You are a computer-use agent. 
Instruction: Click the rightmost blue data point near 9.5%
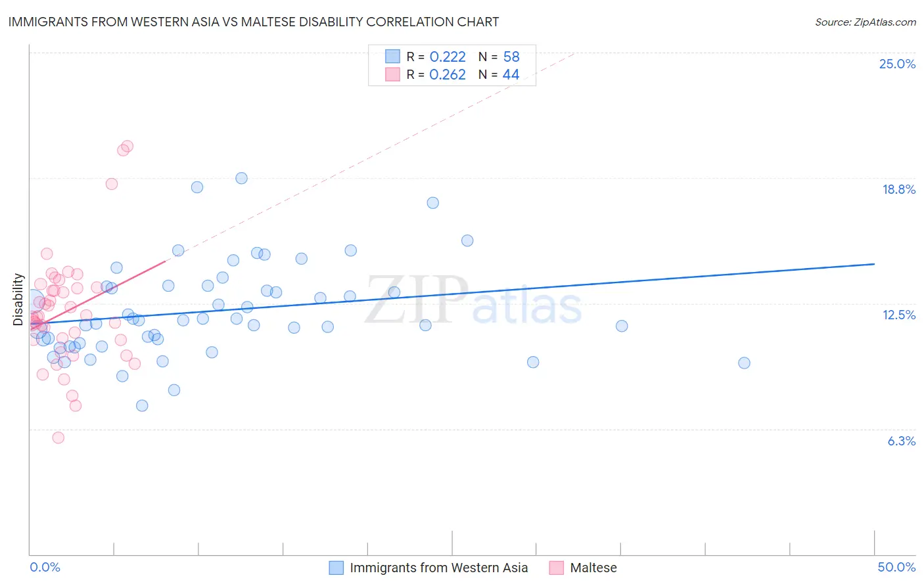(744, 363)
